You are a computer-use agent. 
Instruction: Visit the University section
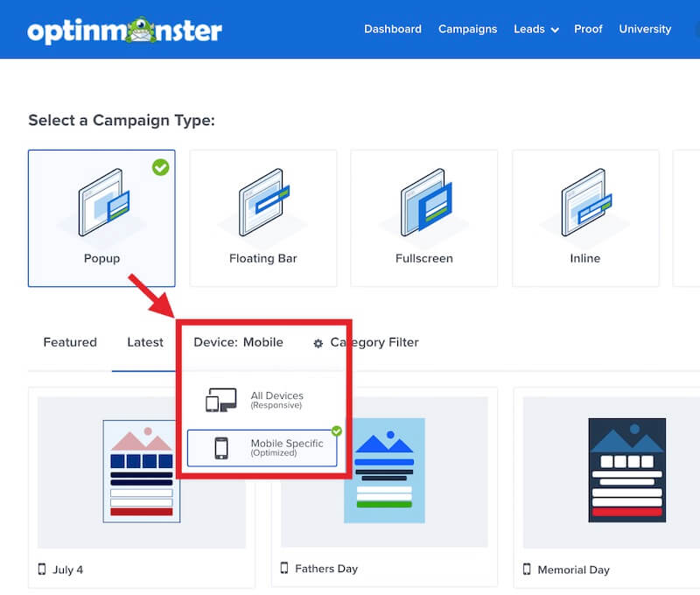(x=645, y=29)
